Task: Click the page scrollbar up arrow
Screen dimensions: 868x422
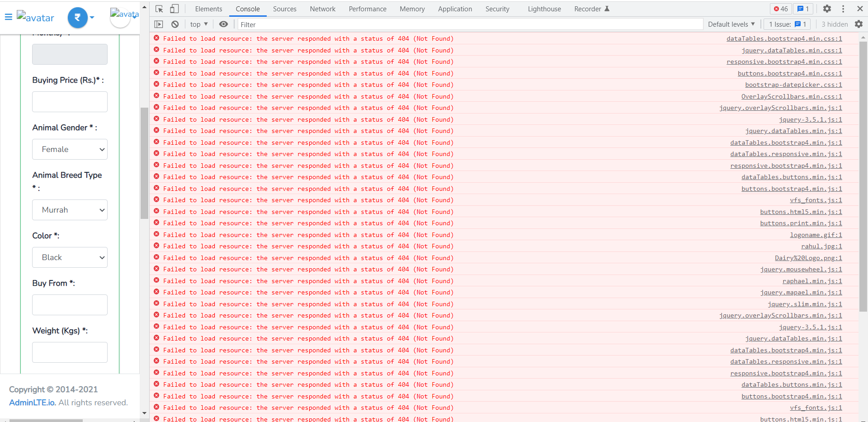Action: 144,7
